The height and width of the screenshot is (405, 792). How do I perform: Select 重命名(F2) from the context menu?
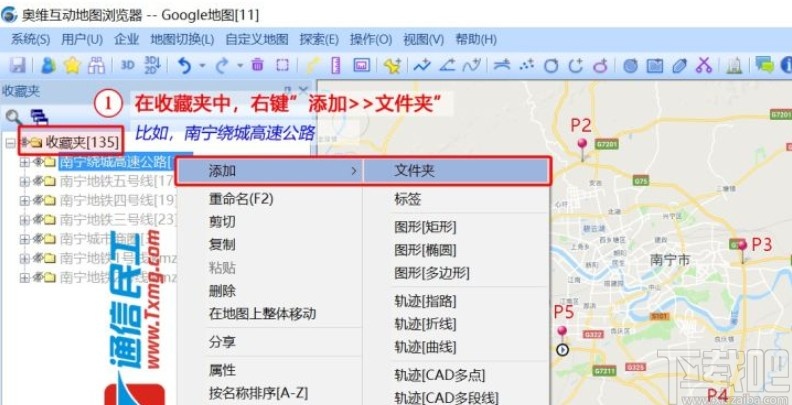pos(241,199)
